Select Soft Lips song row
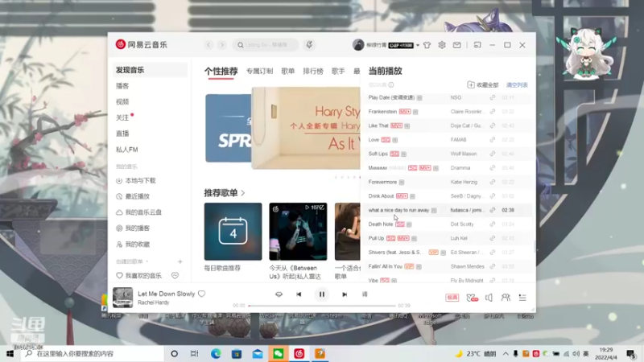 pyautogui.click(x=448, y=154)
